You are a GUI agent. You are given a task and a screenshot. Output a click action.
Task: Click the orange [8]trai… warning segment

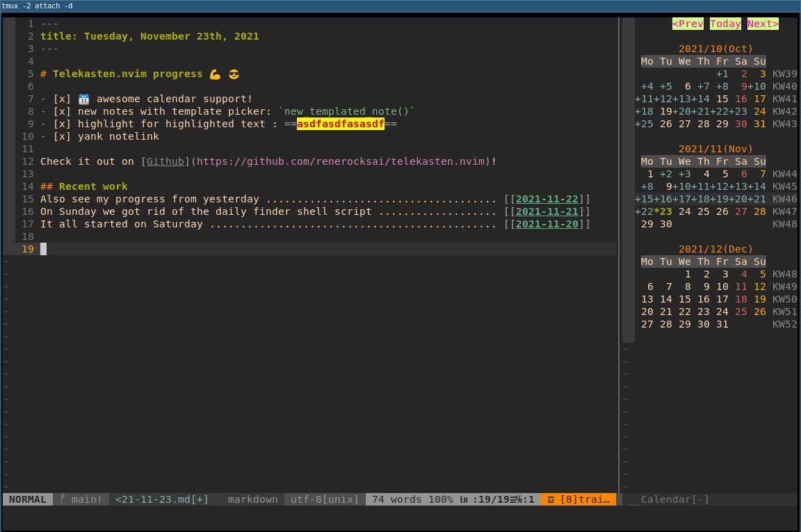click(578, 499)
